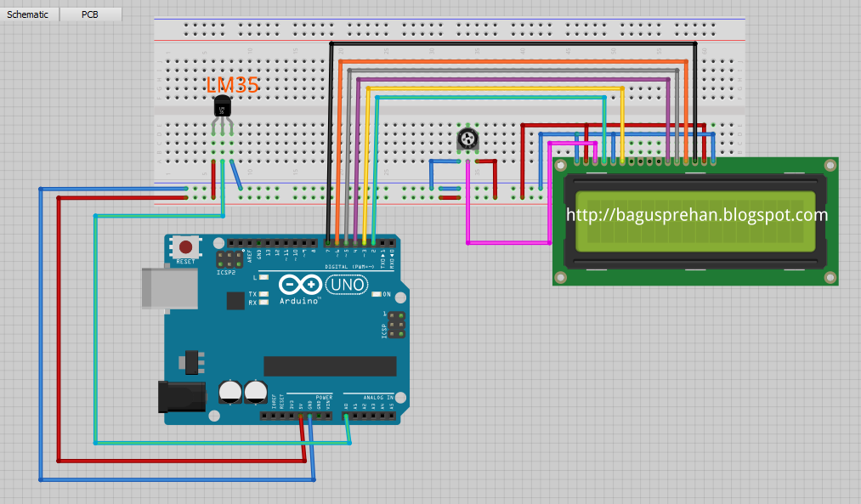Image resolution: width=861 pixels, height=504 pixels.
Task: Click the red RESET button on Arduino
Action: point(185,246)
